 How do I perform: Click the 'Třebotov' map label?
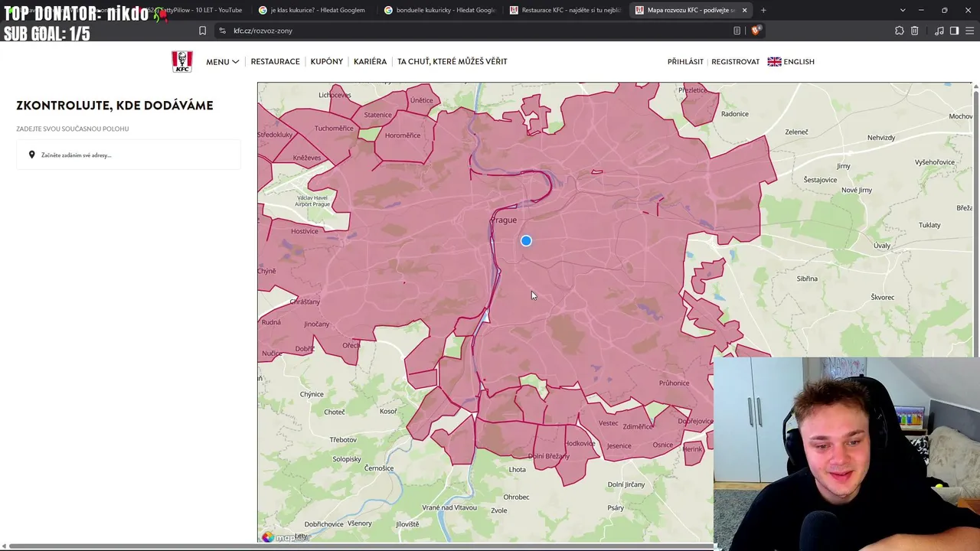pos(343,440)
